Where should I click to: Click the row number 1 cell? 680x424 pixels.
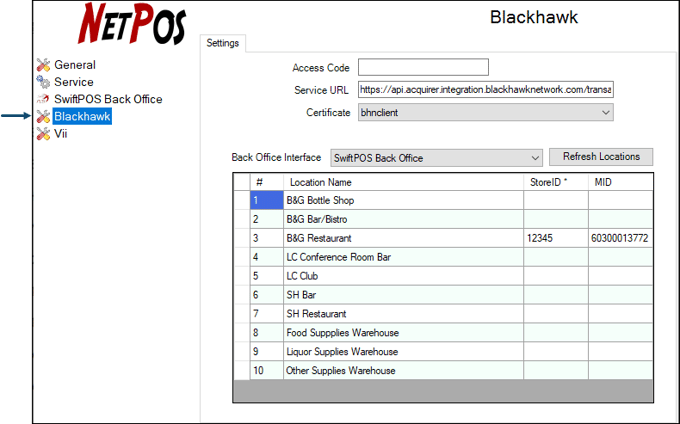(x=267, y=200)
